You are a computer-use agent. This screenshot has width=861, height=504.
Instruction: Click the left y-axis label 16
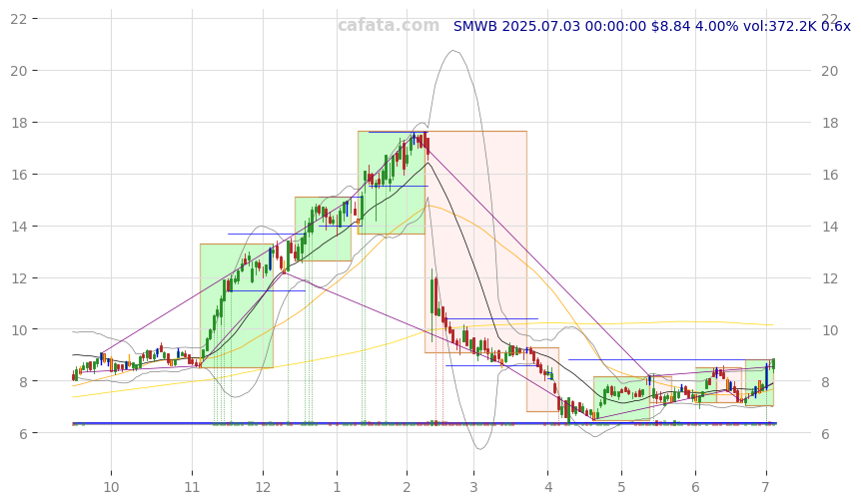pyautogui.click(x=19, y=175)
